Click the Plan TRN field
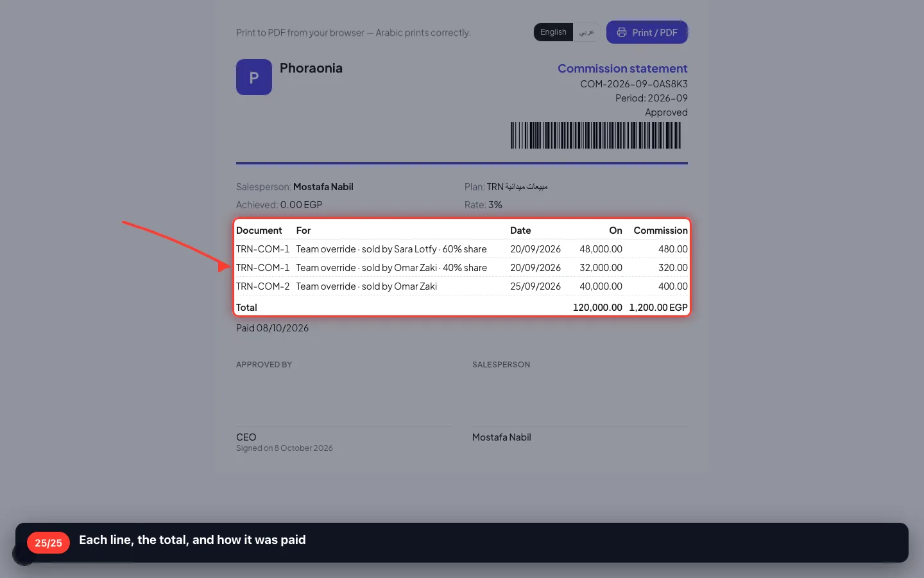This screenshot has width=924, height=578. click(x=506, y=187)
